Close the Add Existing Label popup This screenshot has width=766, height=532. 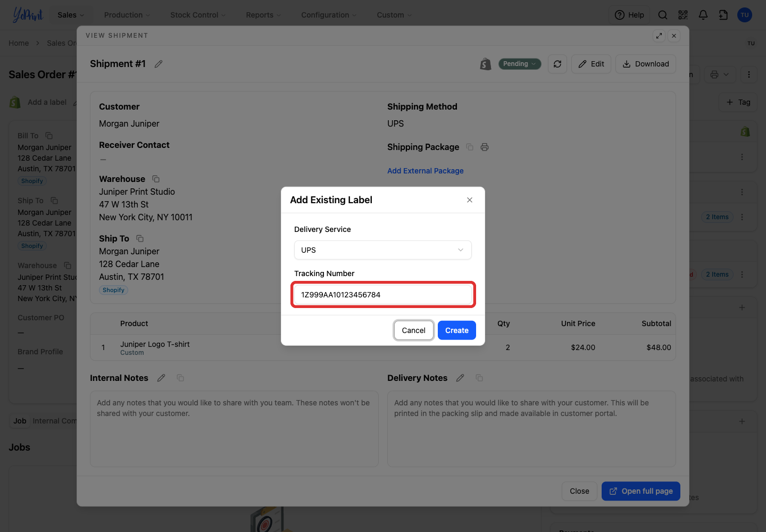[470, 200]
